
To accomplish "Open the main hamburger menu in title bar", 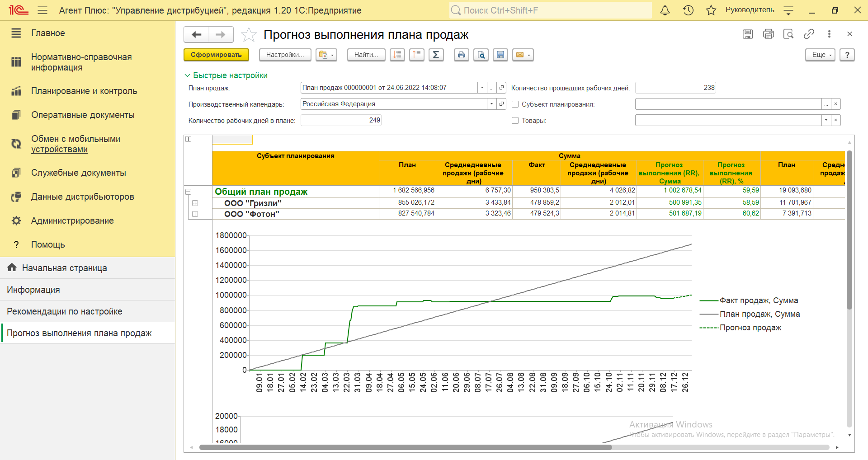I will (42, 10).
